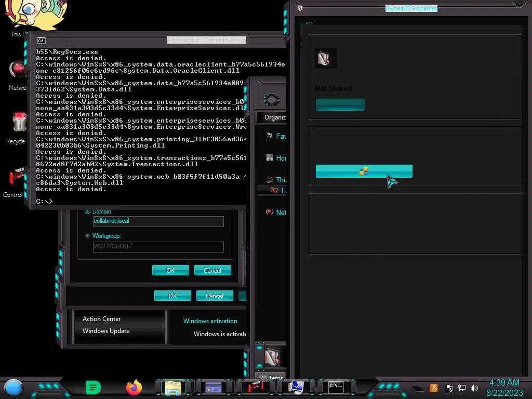This screenshot has height=399, width=532.
Task: Click the folder thumbnail in Explorer details pane
Action: [272, 356]
